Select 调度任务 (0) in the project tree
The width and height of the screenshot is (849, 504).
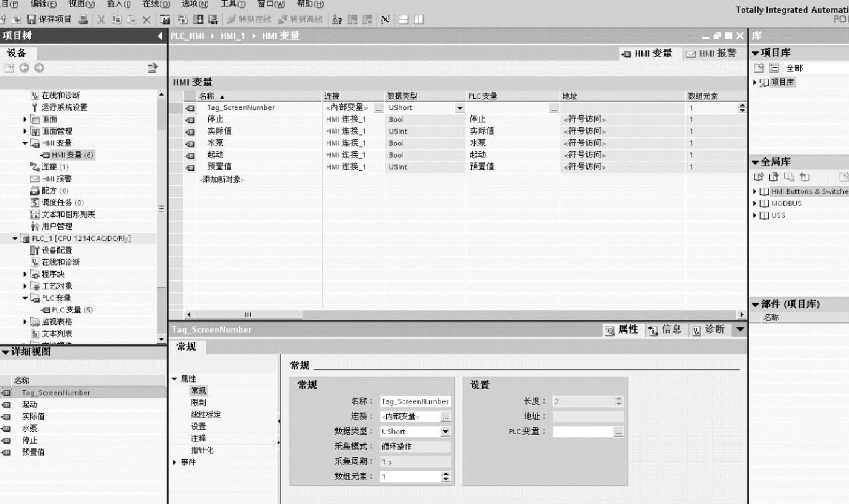pos(63,202)
